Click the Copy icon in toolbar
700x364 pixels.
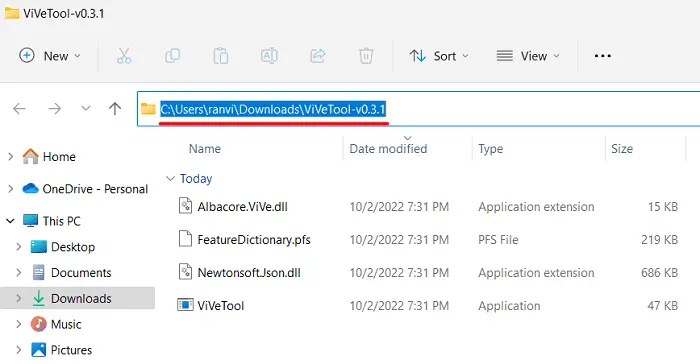pyautogui.click(x=172, y=56)
